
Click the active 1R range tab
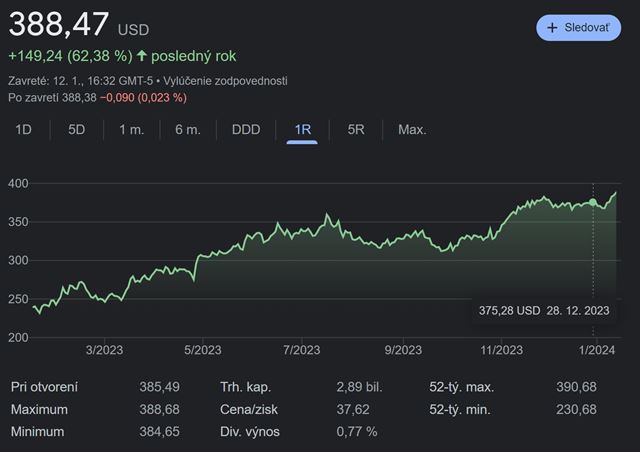[302, 129]
